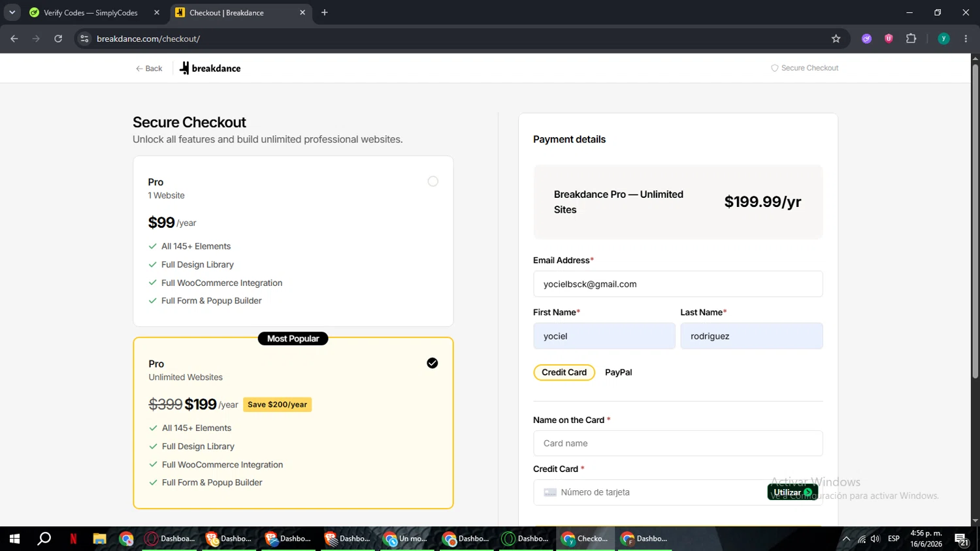Click the ESP language indicator

tap(894, 539)
